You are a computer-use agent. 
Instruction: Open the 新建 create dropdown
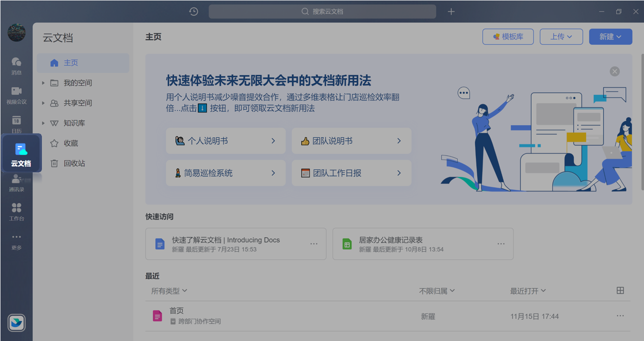[x=611, y=37]
